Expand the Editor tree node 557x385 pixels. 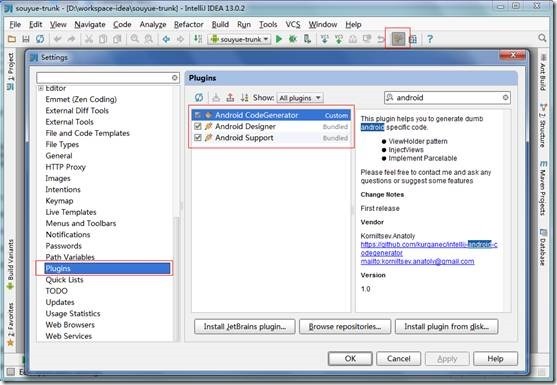pyautogui.click(x=41, y=88)
